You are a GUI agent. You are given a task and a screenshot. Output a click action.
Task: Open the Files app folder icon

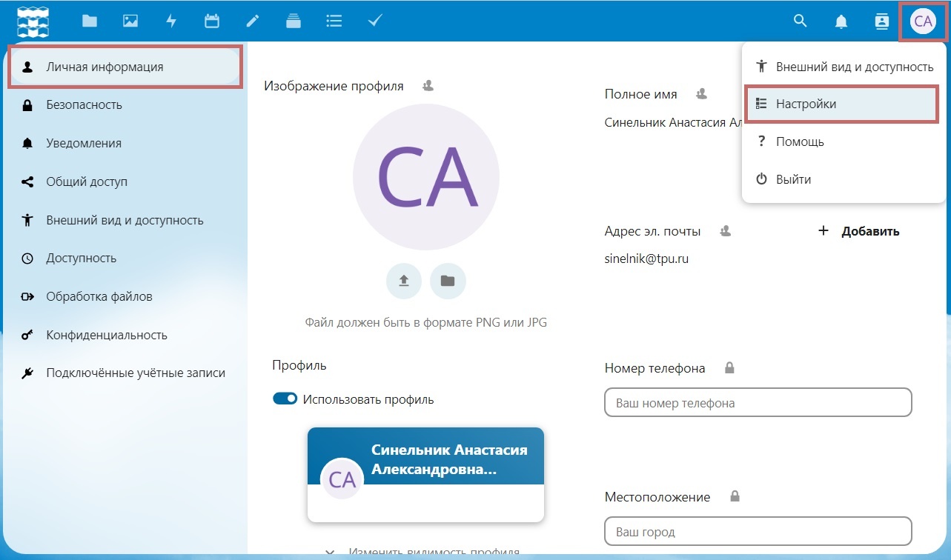(x=90, y=21)
